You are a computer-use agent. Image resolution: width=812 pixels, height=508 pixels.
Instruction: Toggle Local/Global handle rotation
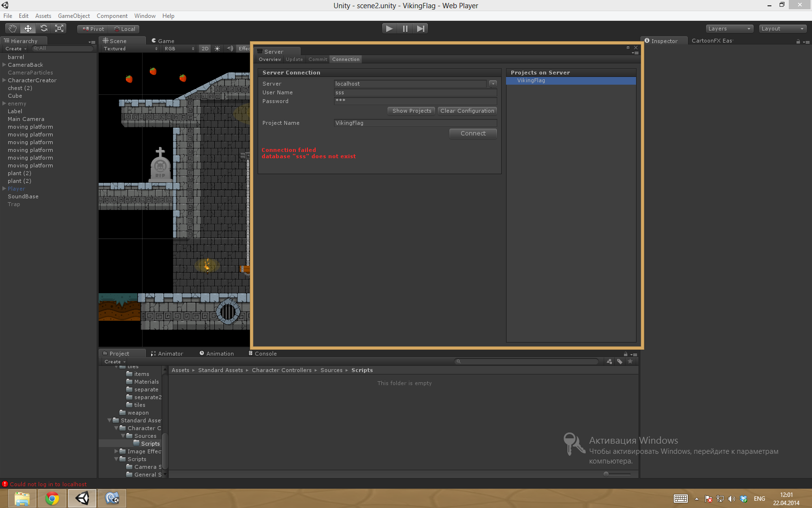point(124,29)
